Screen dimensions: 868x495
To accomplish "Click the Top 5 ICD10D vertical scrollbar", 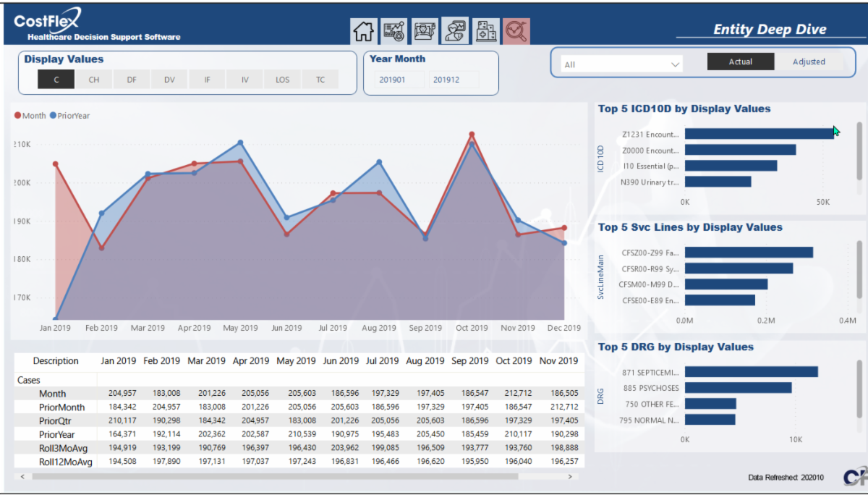I will [859, 151].
